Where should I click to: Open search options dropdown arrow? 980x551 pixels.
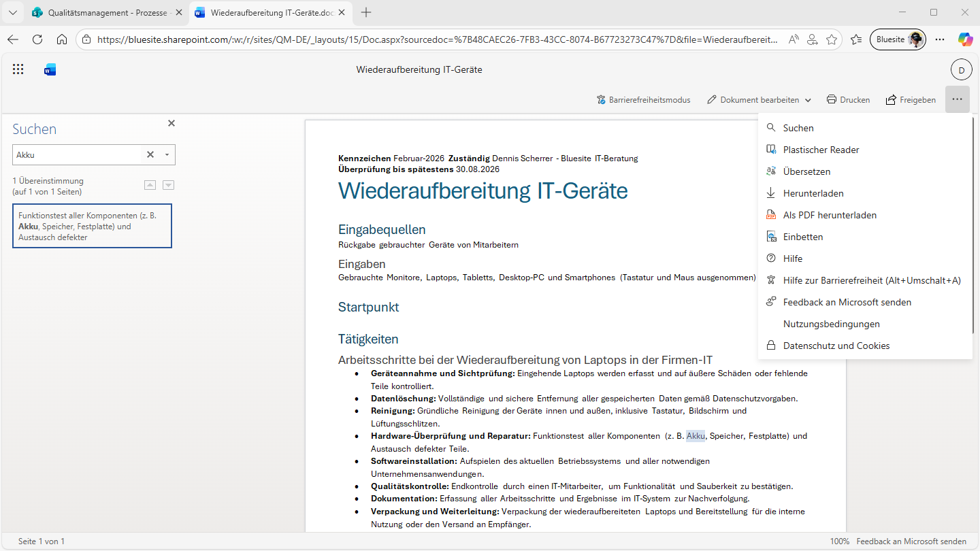click(167, 154)
